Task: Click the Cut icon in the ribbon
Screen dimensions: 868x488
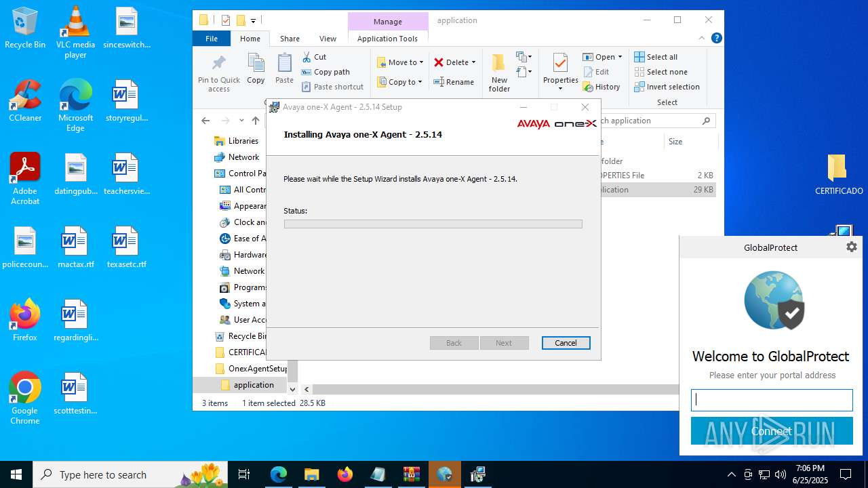Action: [314, 57]
